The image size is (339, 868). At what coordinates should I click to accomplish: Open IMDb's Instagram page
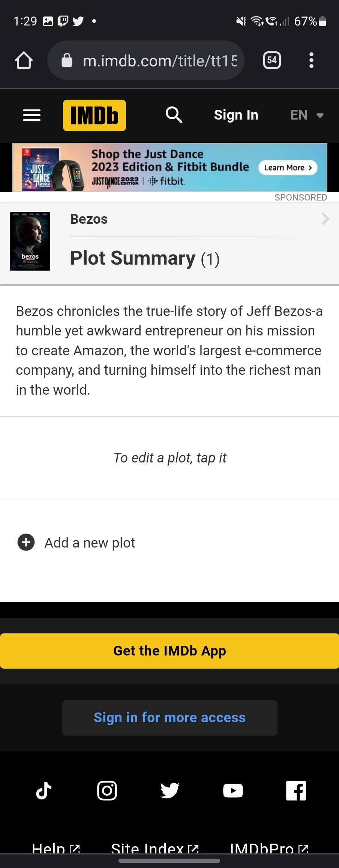(107, 791)
